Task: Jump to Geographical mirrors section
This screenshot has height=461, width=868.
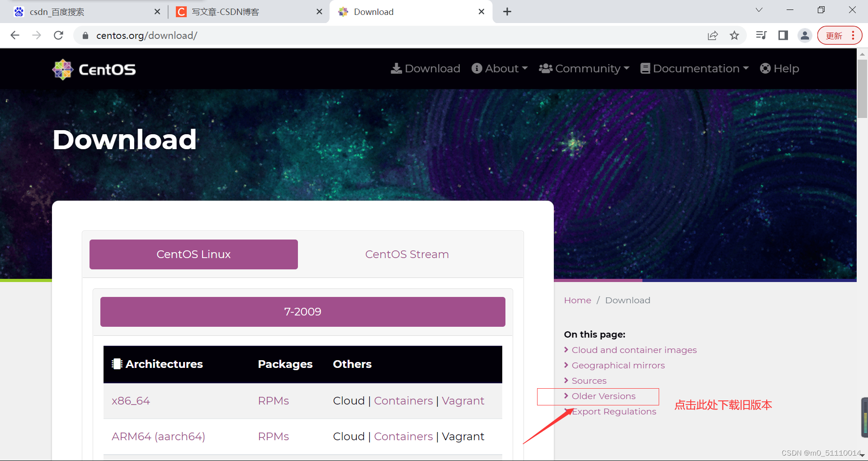Action: click(x=618, y=366)
